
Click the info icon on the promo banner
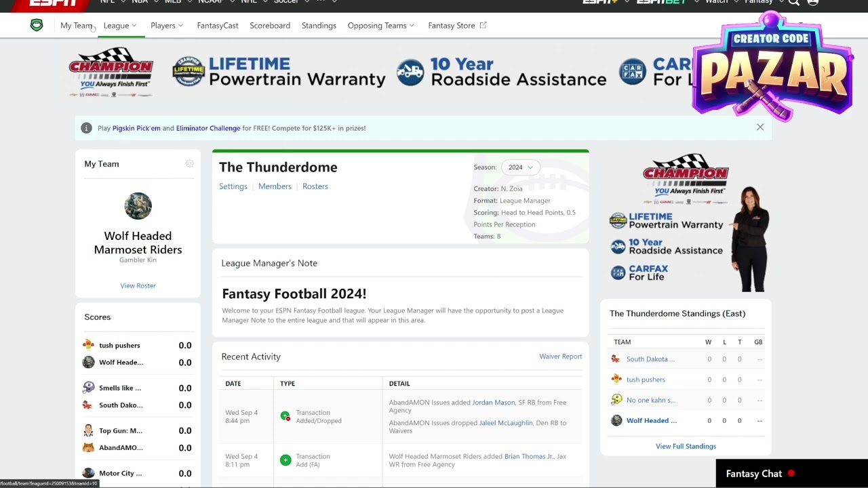[86, 128]
